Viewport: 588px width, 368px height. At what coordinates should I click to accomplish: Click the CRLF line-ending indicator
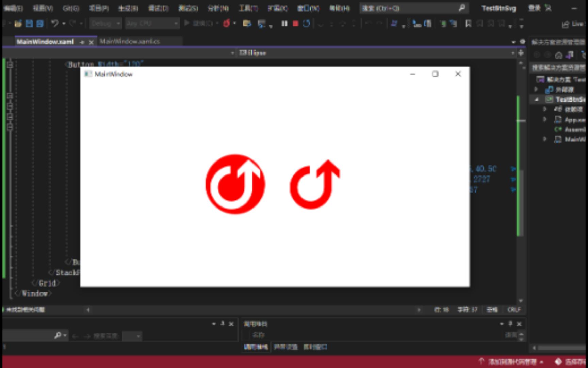514,310
